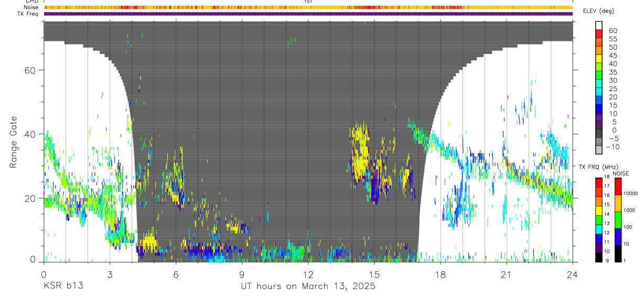
Task: Click the x-axis tick label '6'
Action: tap(176, 274)
